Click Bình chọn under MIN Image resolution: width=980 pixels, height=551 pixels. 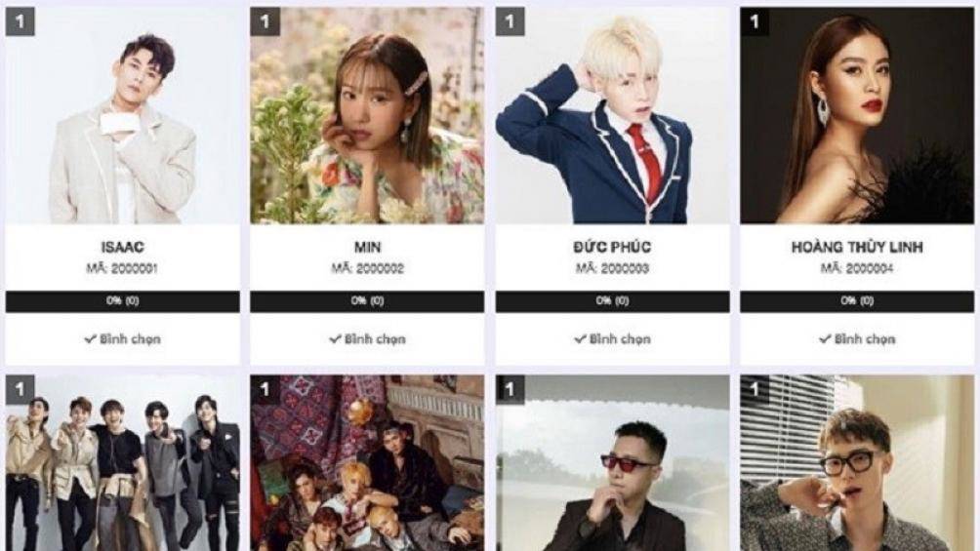pyautogui.click(x=367, y=339)
